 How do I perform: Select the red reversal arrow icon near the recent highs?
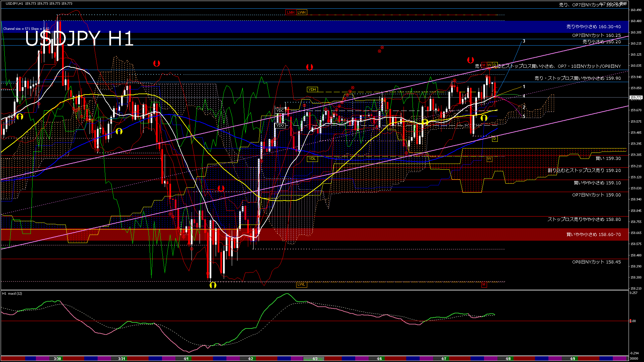[x=470, y=60]
